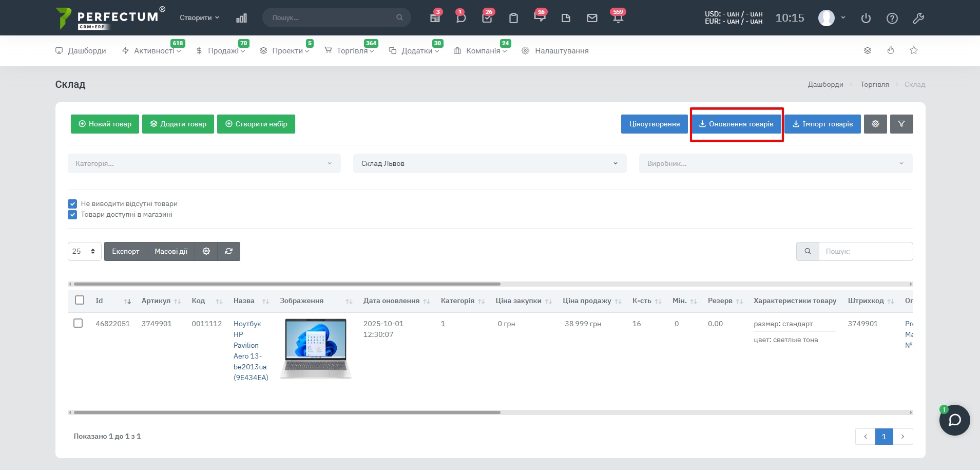Select the checkbox for product row 46822051

tap(78, 324)
